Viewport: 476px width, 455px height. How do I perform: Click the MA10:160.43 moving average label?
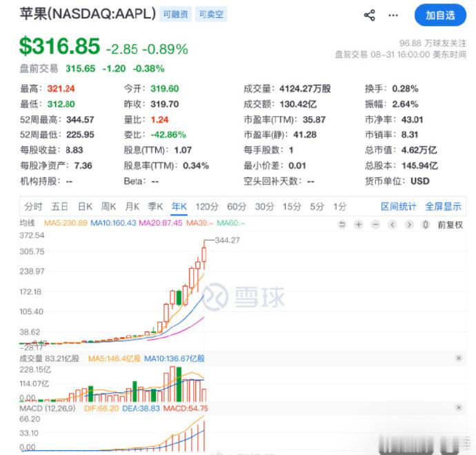113,223
